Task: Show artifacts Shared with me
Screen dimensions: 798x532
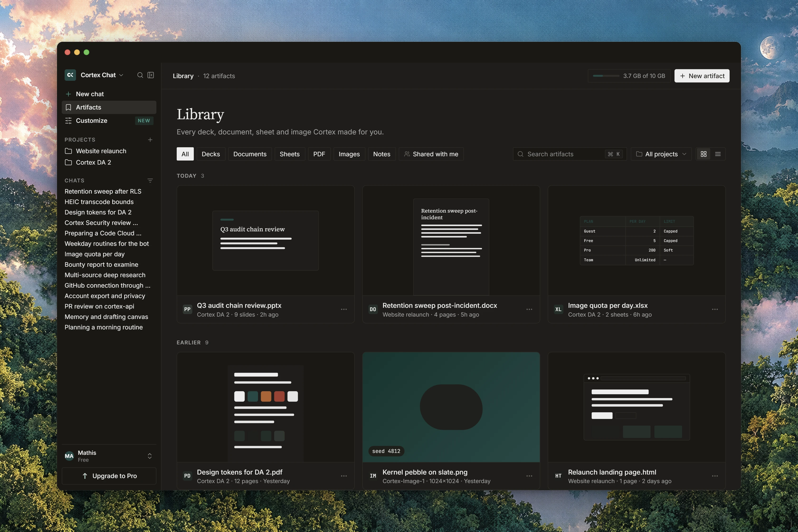Action: (431, 154)
